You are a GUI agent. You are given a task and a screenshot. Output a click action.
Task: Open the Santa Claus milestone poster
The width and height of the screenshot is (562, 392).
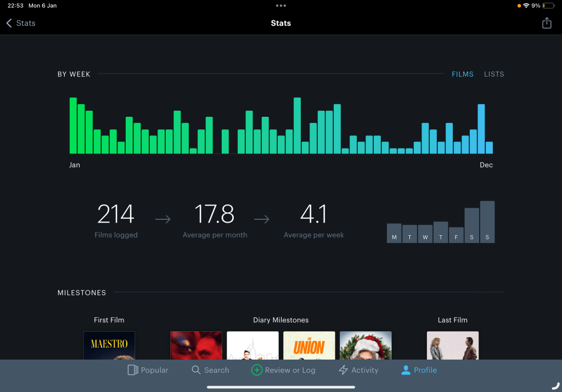[x=366, y=345]
